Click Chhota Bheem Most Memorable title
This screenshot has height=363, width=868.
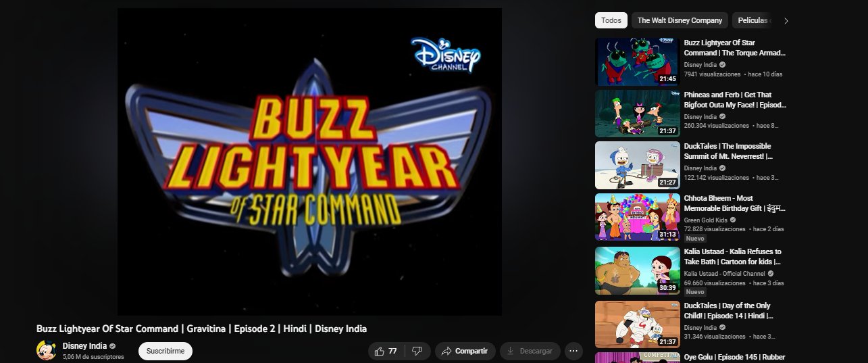click(x=735, y=203)
